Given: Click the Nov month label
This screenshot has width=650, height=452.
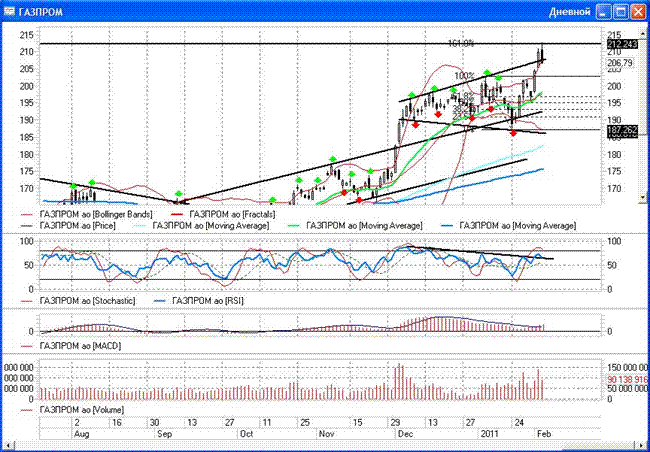Looking at the screenshot, I should pos(326,434).
